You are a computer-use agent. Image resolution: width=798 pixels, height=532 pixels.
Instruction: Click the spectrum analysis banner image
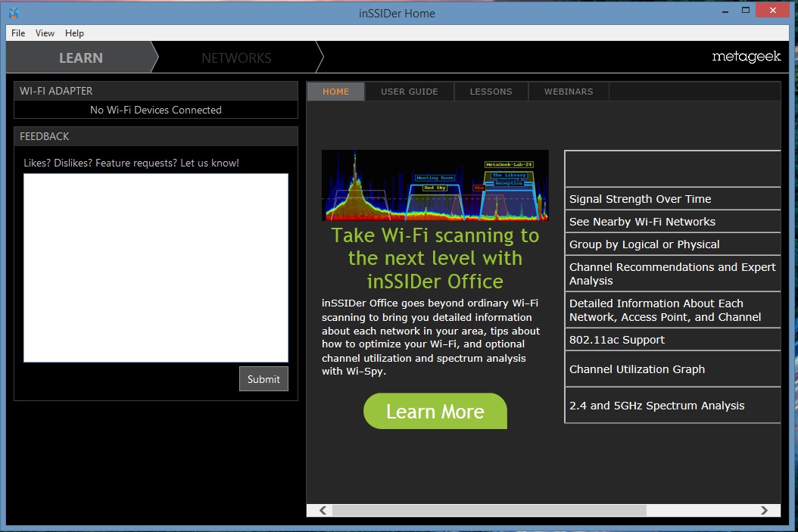point(435,185)
